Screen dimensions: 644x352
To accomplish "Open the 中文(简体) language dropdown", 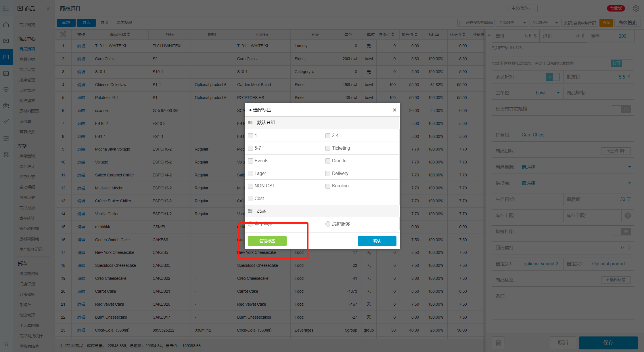I will (523, 8).
